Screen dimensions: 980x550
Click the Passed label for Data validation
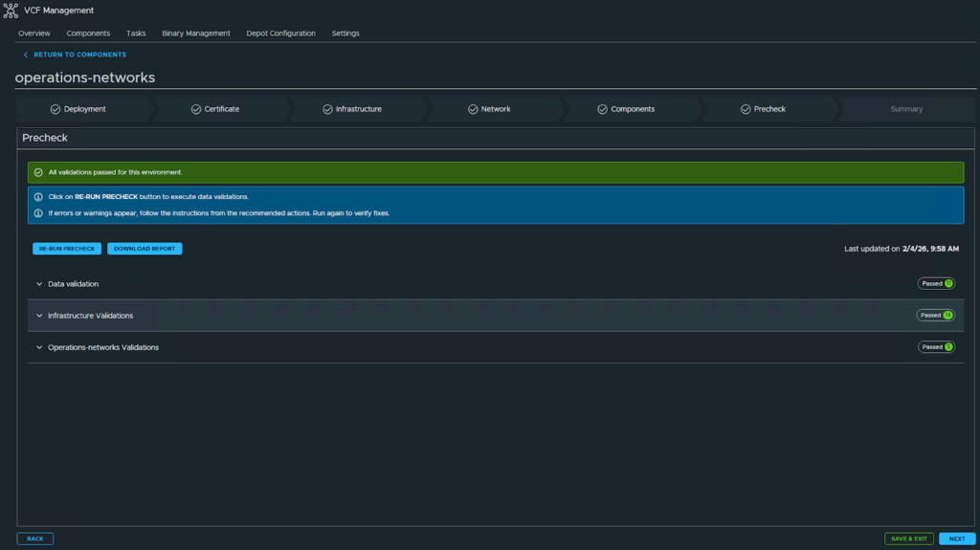(x=932, y=284)
